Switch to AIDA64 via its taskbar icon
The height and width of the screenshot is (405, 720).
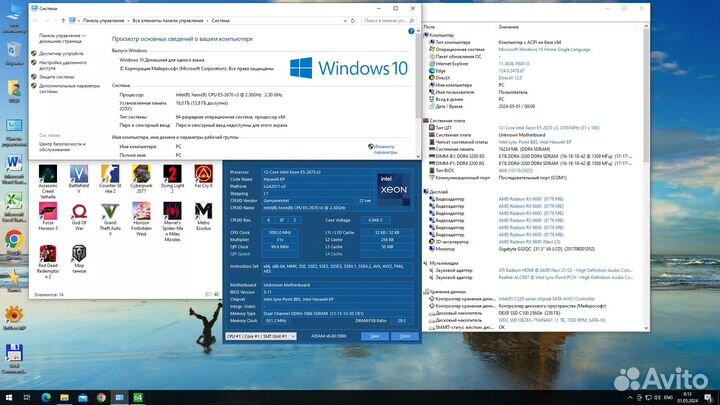coord(138,397)
